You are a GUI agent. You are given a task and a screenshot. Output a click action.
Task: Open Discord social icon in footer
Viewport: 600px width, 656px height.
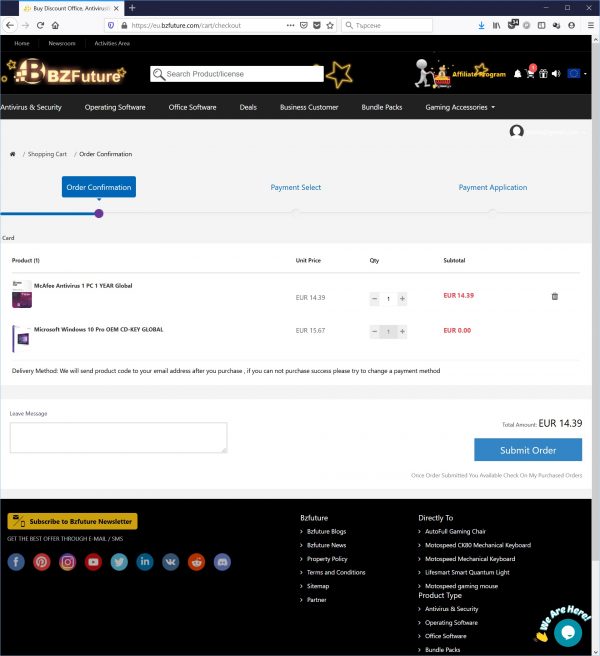tap(222, 562)
